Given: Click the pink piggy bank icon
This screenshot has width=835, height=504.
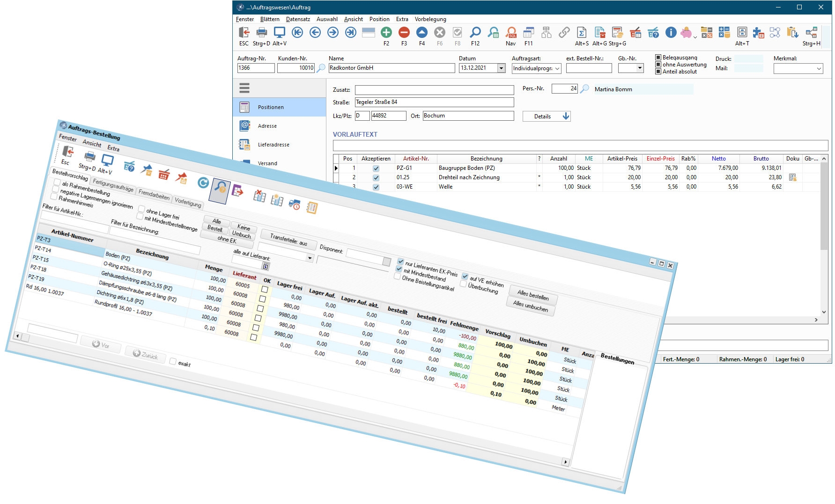Looking at the screenshot, I should coord(687,32).
